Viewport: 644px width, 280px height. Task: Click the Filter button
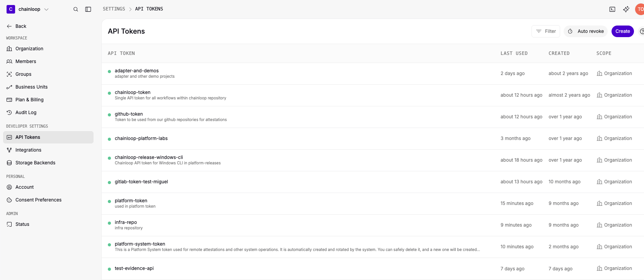[546, 31]
